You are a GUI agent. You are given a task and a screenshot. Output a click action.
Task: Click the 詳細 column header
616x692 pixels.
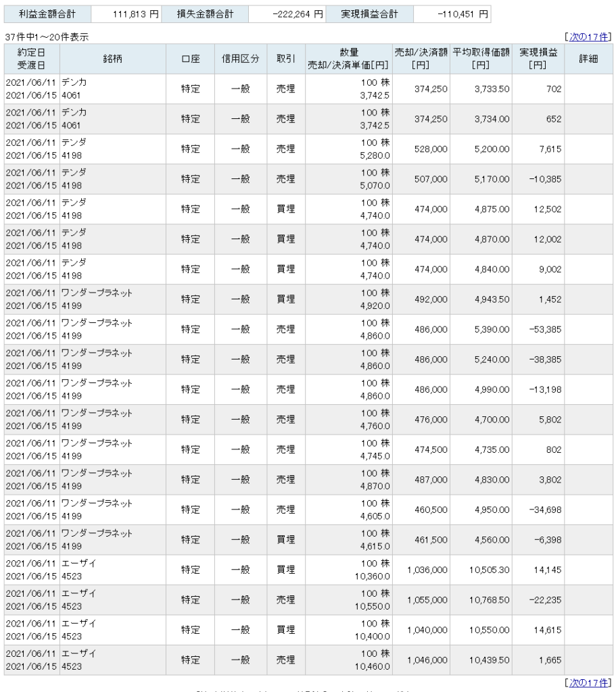click(x=588, y=59)
